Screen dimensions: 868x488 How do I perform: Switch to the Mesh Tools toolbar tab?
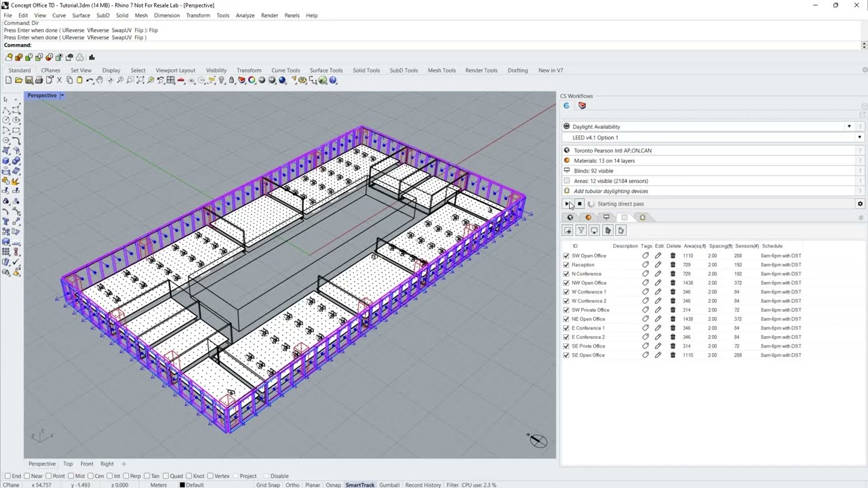441,70
